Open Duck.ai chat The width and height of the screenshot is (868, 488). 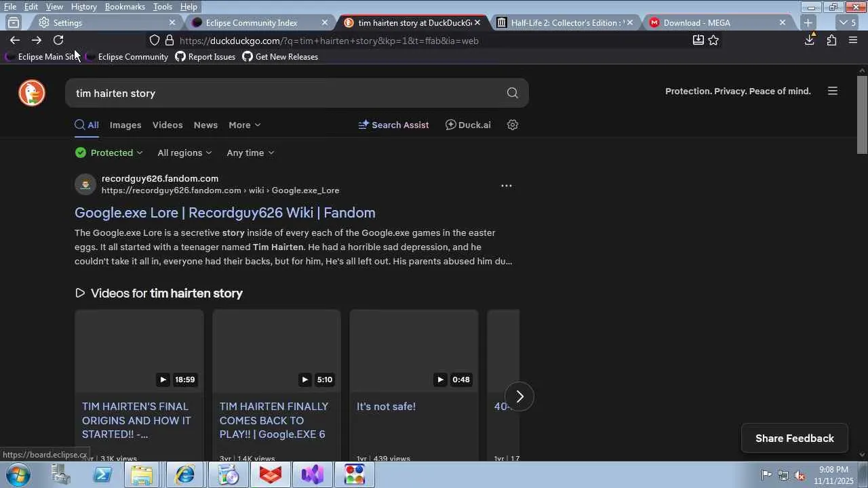pos(468,125)
